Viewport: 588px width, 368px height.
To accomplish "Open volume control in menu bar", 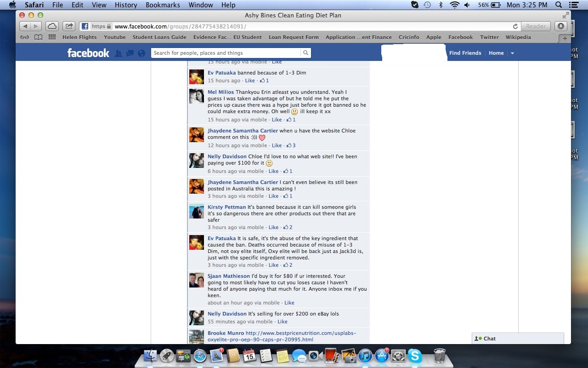I will pyautogui.click(x=467, y=5).
